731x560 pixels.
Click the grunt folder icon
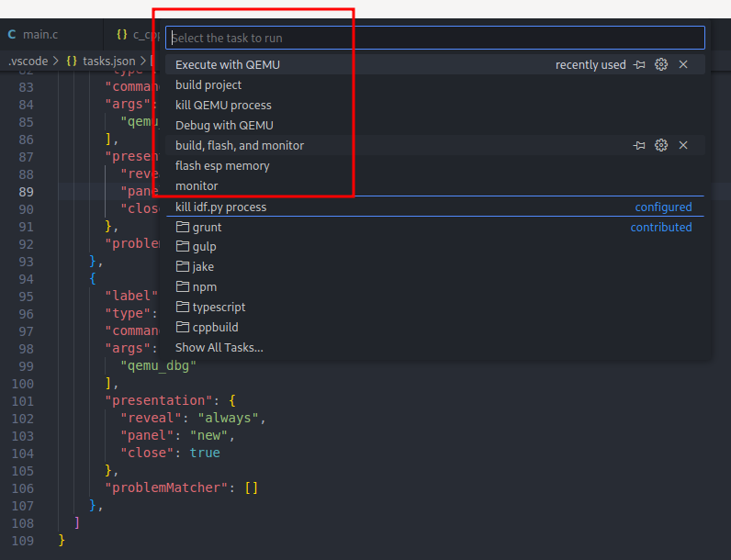[x=182, y=227]
